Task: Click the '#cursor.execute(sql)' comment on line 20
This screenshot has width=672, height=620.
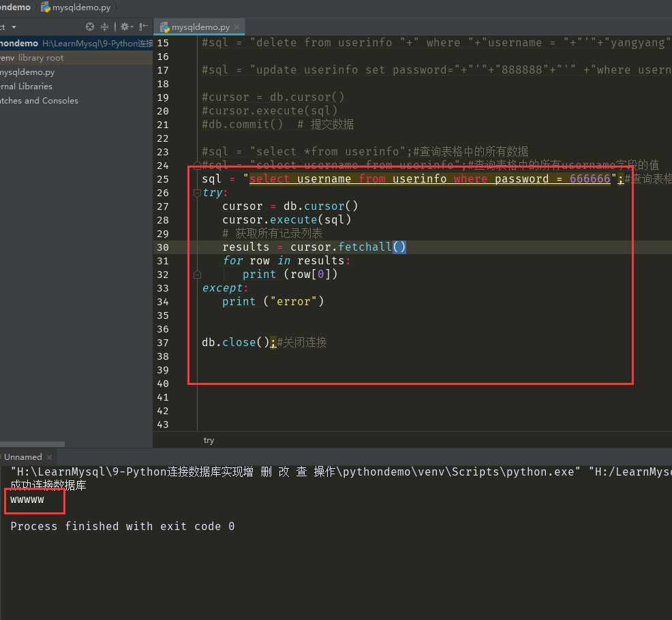Action: coord(270,110)
